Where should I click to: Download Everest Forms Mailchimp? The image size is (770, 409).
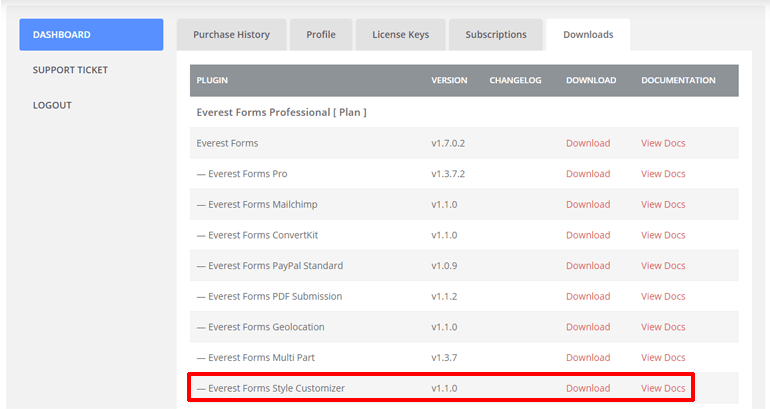point(588,205)
